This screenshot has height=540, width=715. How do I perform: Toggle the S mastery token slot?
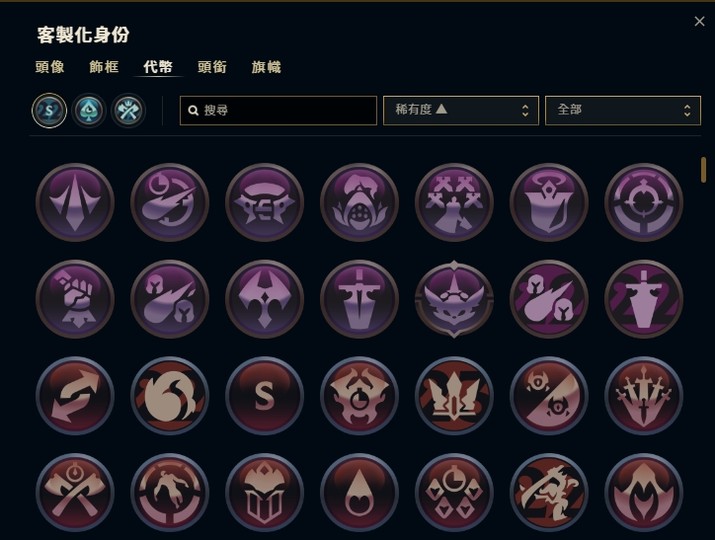(x=49, y=110)
